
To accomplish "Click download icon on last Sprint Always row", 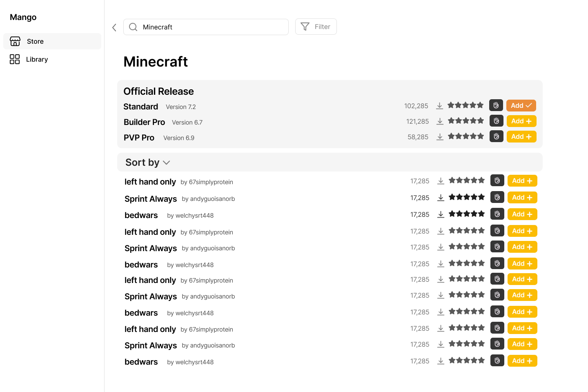I will click(441, 344).
